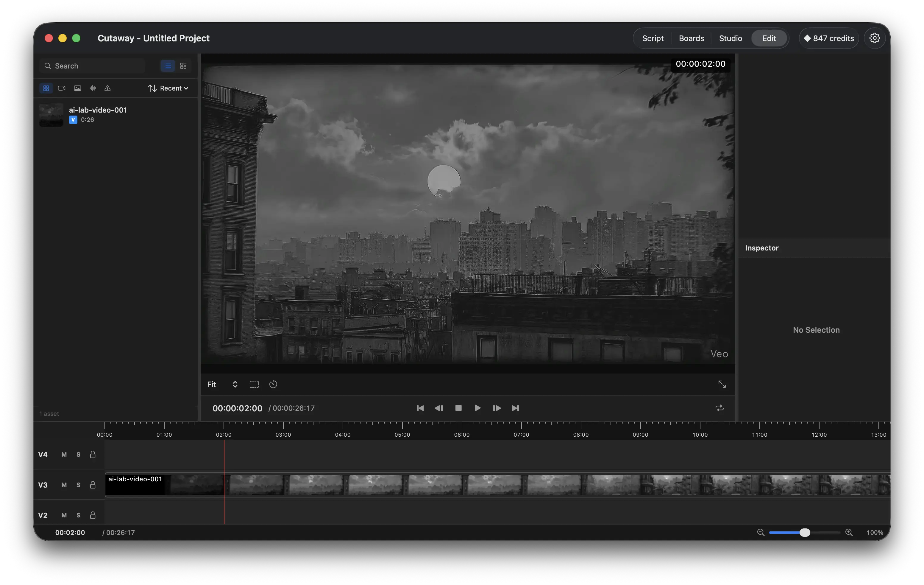Jump to the end of timeline

tap(515, 408)
